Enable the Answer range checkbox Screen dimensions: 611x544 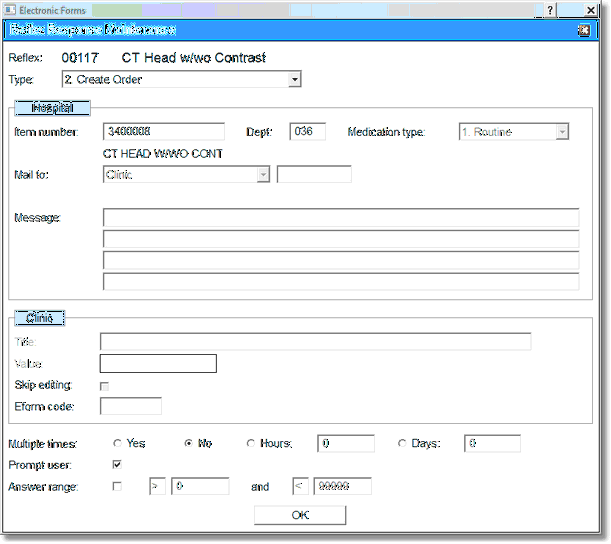[117, 486]
